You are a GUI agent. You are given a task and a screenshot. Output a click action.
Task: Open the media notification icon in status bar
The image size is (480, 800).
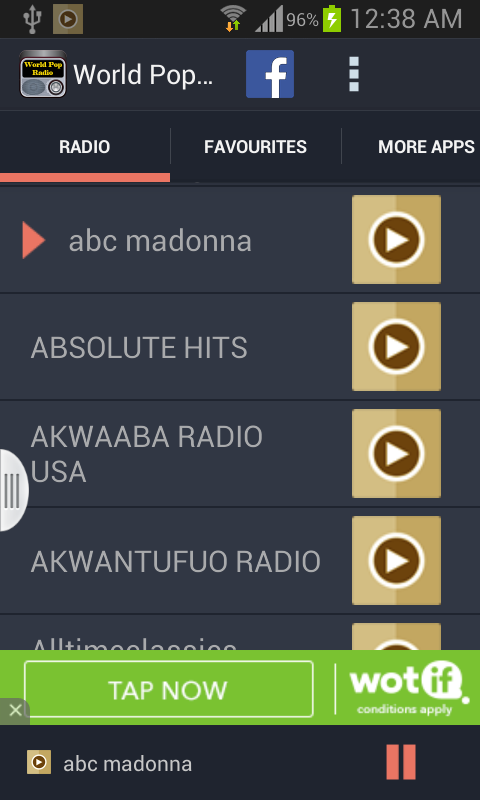point(68,19)
